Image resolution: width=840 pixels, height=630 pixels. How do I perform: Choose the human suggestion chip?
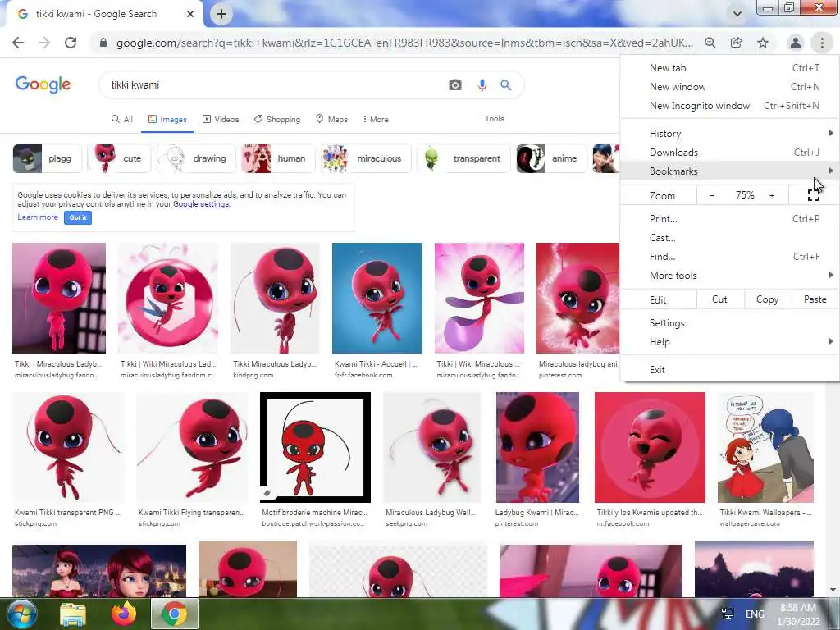(x=278, y=158)
